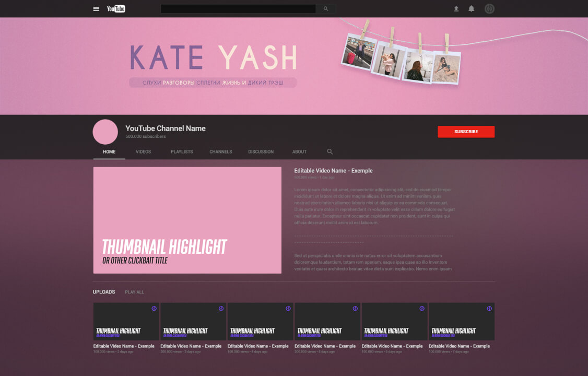
Task: Click the top search input field
Action: click(238, 9)
